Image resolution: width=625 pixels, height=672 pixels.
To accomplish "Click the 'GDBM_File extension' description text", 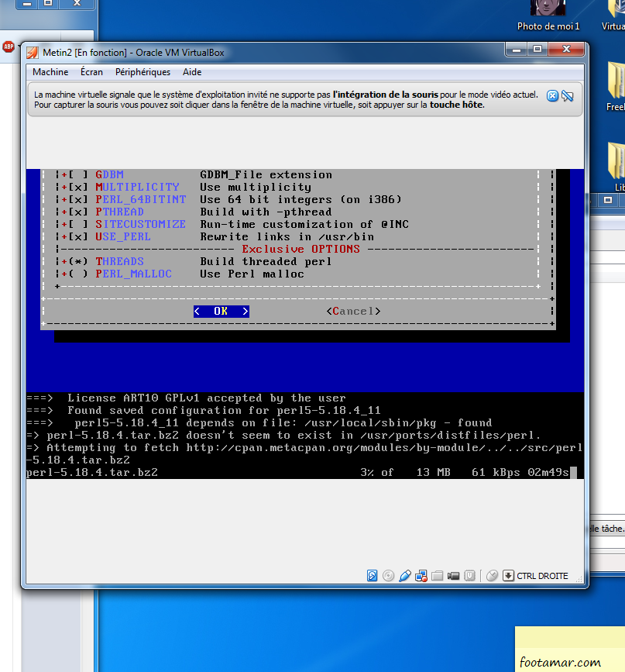I will (x=266, y=174).
